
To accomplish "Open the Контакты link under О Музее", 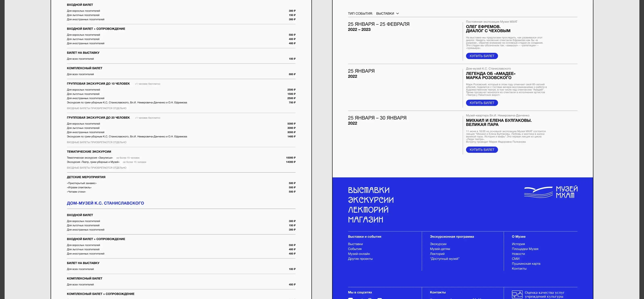I will [519, 268].
